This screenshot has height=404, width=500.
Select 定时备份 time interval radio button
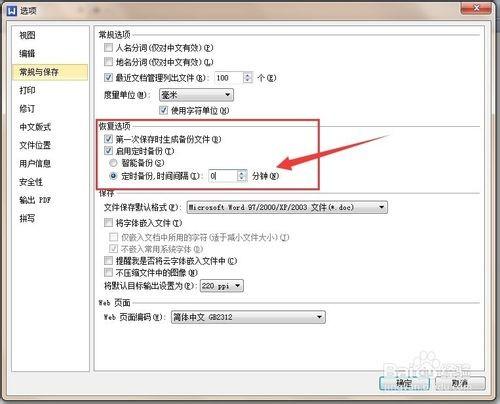point(113,176)
